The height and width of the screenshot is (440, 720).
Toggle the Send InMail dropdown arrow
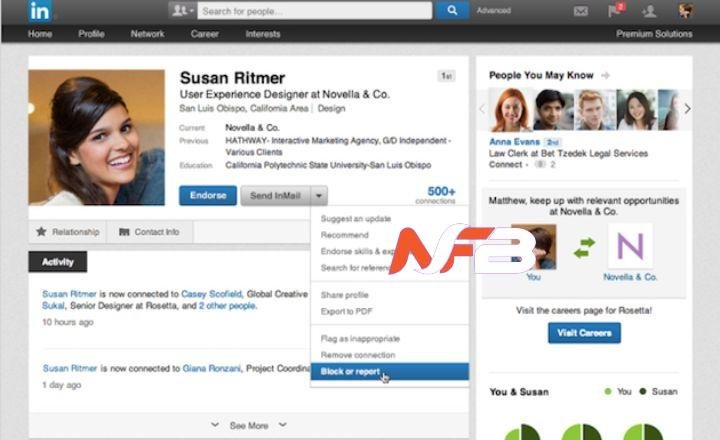(319, 196)
